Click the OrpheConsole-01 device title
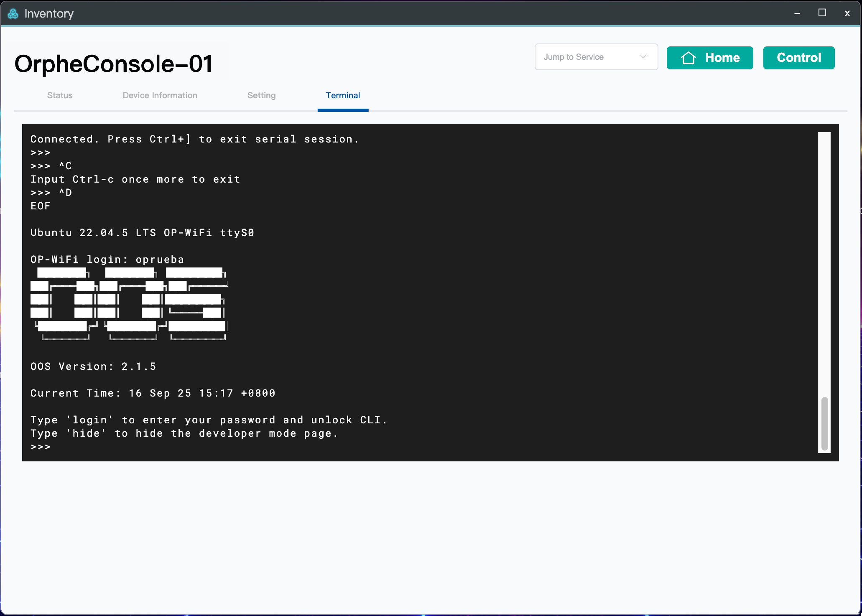The image size is (862, 616). [114, 64]
